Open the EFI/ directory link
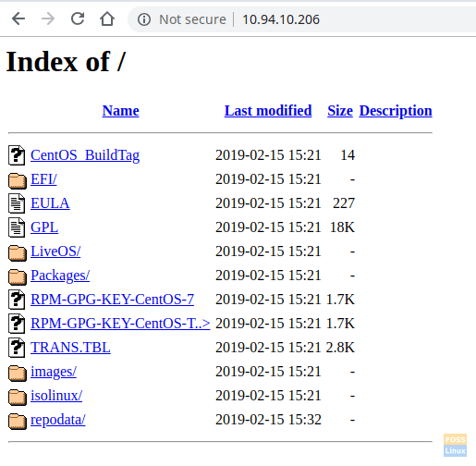This screenshot has width=476, height=466. 43,179
